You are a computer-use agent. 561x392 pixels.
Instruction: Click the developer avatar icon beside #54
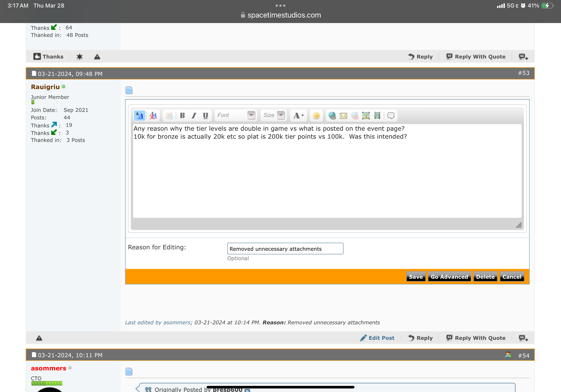pos(508,355)
